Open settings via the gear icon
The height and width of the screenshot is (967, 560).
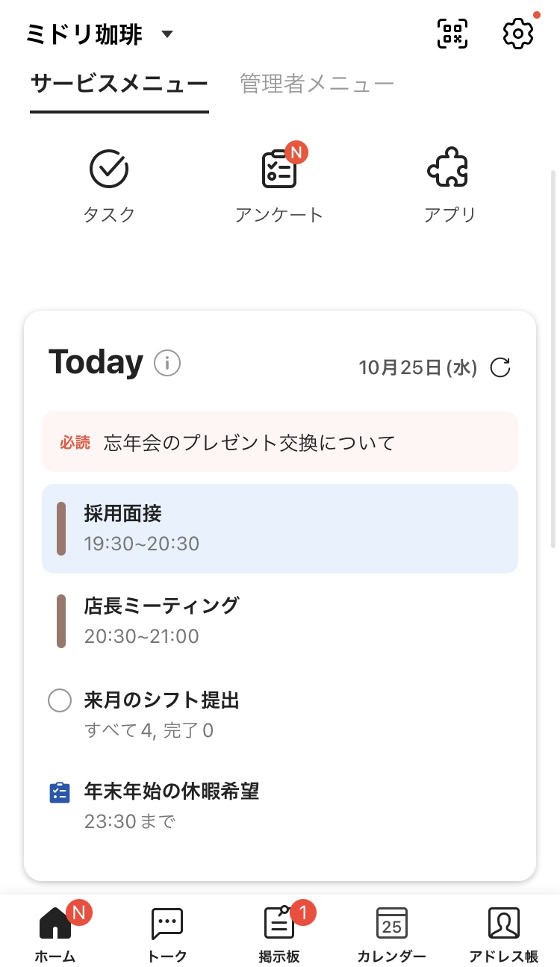[517, 34]
